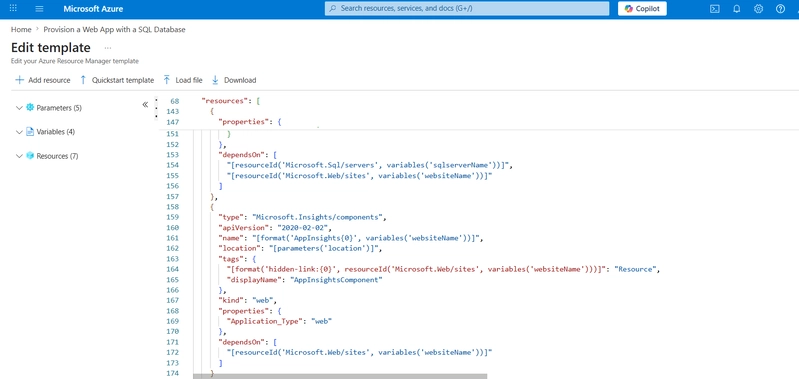Click the search resources input field

click(x=467, y=8)
